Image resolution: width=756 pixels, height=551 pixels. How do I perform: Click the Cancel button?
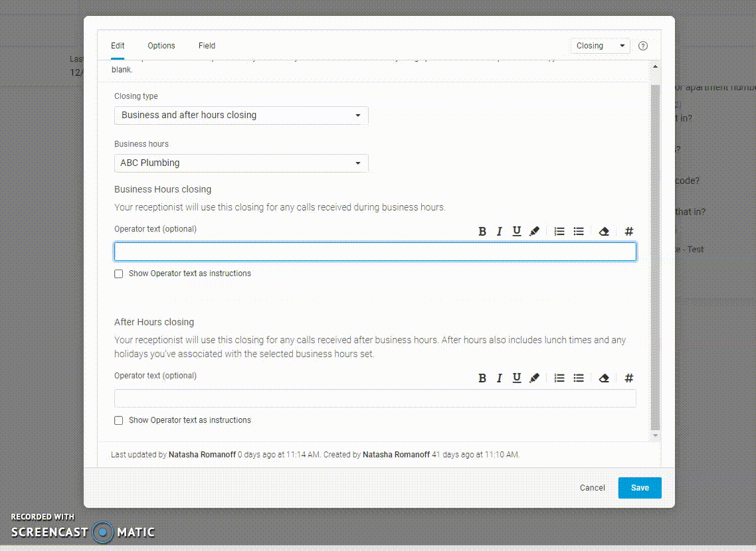(x=592, y=488)
